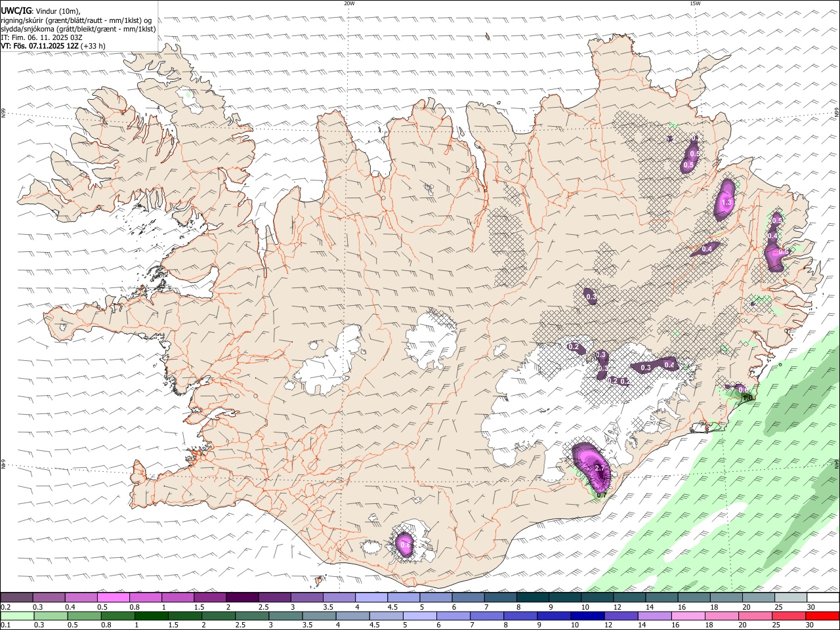840x630 pixels.
Task: Select the 'IT: Fim. 06. 11. 2025 03Z' line
Action: point(42,37)
